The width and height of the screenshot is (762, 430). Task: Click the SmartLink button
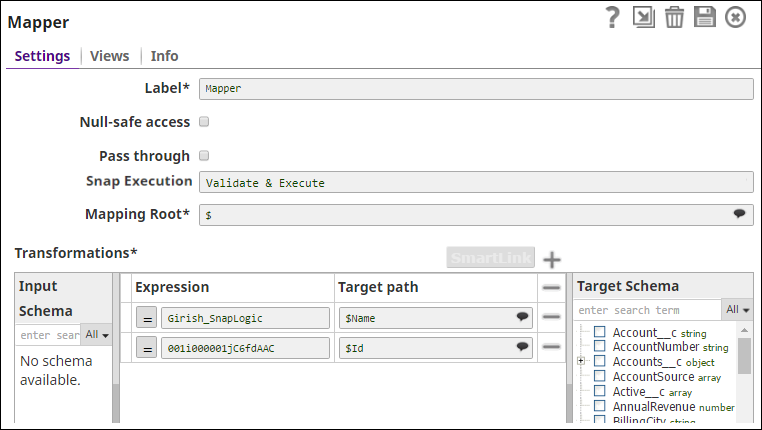490,258
